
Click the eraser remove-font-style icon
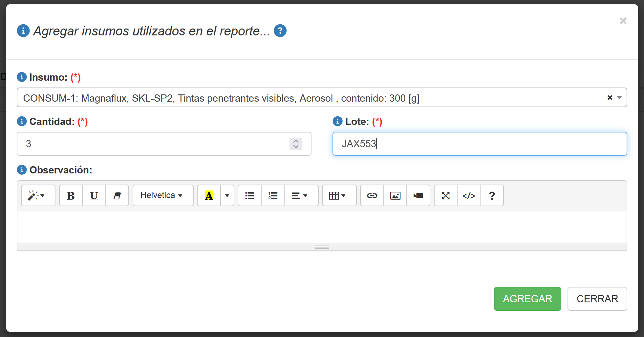point(117,196)
